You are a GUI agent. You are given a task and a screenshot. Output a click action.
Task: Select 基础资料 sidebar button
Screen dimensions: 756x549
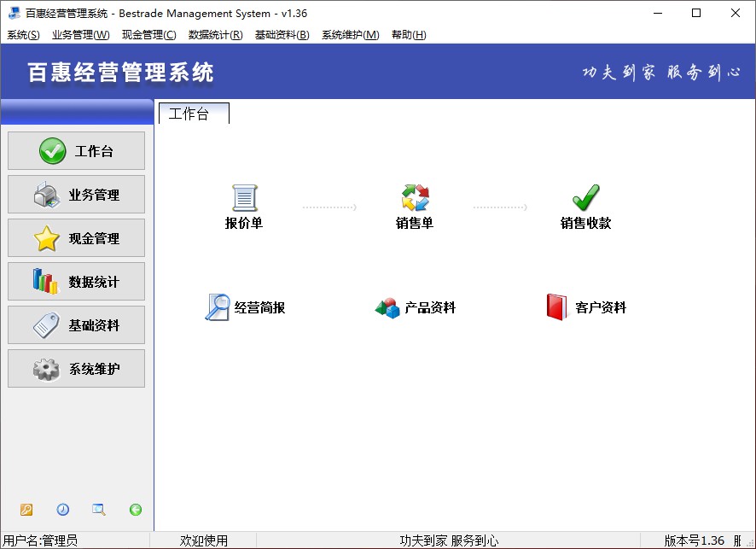pyautogui.click(x=76, y=324)
